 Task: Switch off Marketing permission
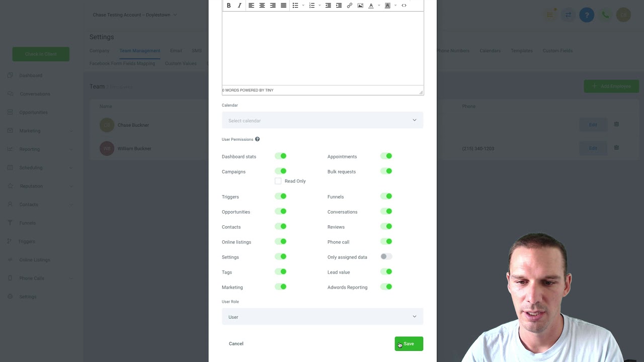tap(281, 287)
